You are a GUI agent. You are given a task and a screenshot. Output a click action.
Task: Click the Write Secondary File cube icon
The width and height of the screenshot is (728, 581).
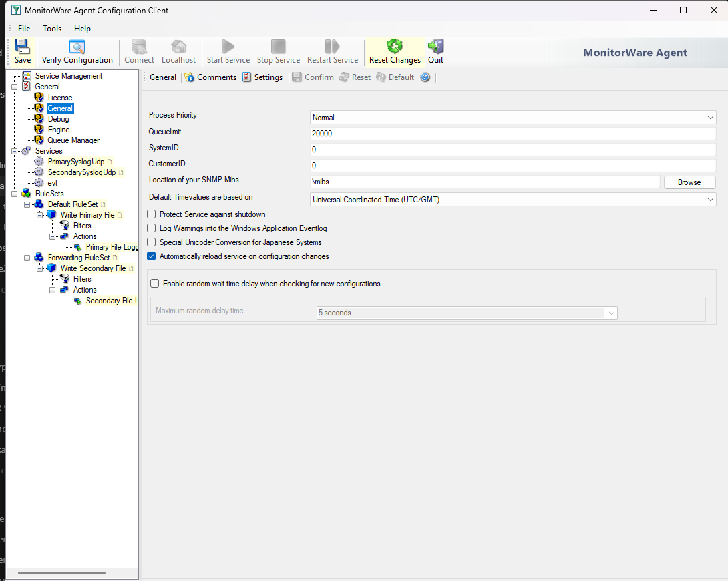pyautogui.click(x=51, y=268)
